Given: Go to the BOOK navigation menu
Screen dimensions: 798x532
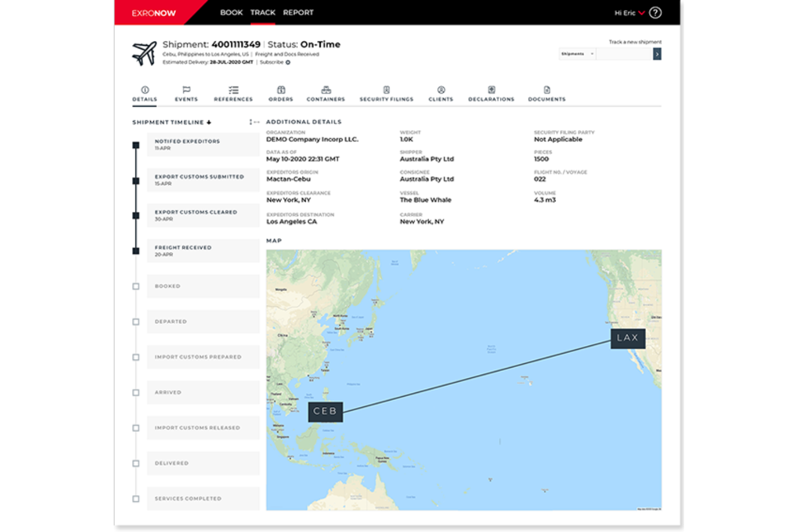Looking at the screenshot, I should 231,12.
